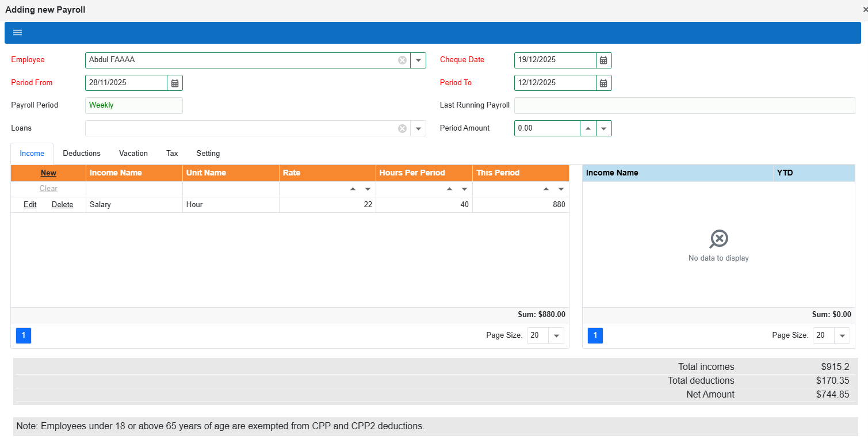Click the Period Amount input field
This screenshot has width=868, height=443.
pos(547,128)
